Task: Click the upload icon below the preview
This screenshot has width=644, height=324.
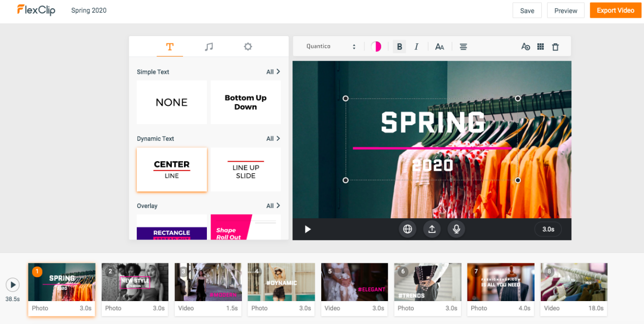Action: pyautogui.click(x=432, y=229)
